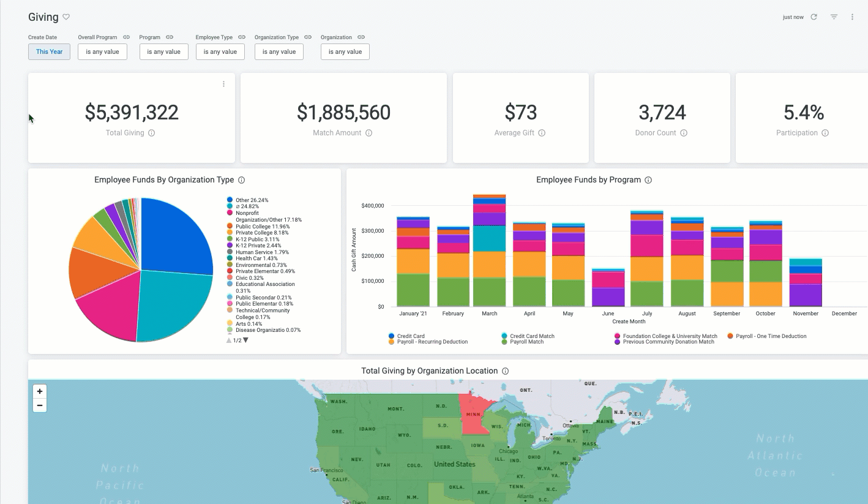Click the 'United States' label on the map
Image resolution: width=868 pixels, height=504 pixels.
455,464
